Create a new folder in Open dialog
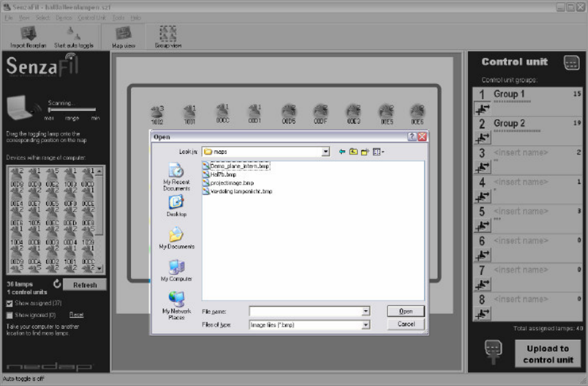Image resolution: width=588 pixels, height=386 pixels. (365, 152)
